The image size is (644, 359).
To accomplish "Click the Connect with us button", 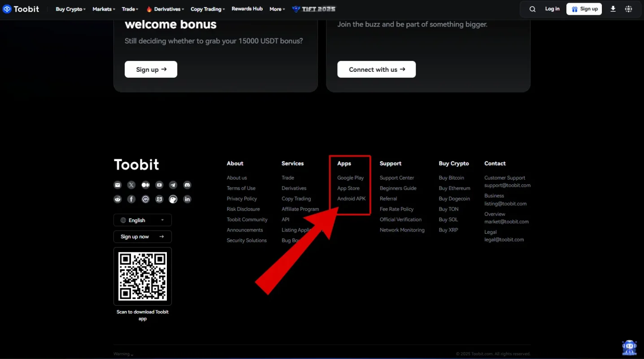I will 376,70.
